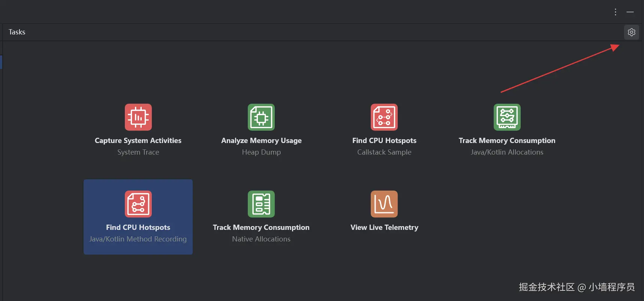
Task: Open the three-dot more options menu
Action: point(616,12)
